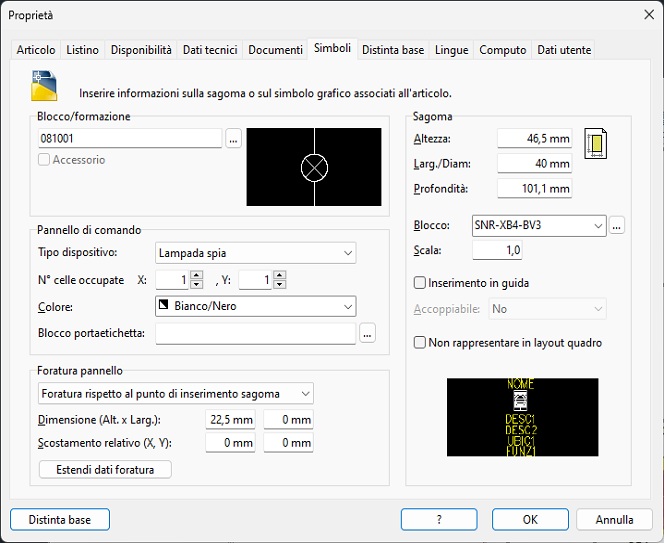Viewport: 665px width, 544px height.
Task: Switch to the Dati tecnici tab
Action: coord(209,50)
